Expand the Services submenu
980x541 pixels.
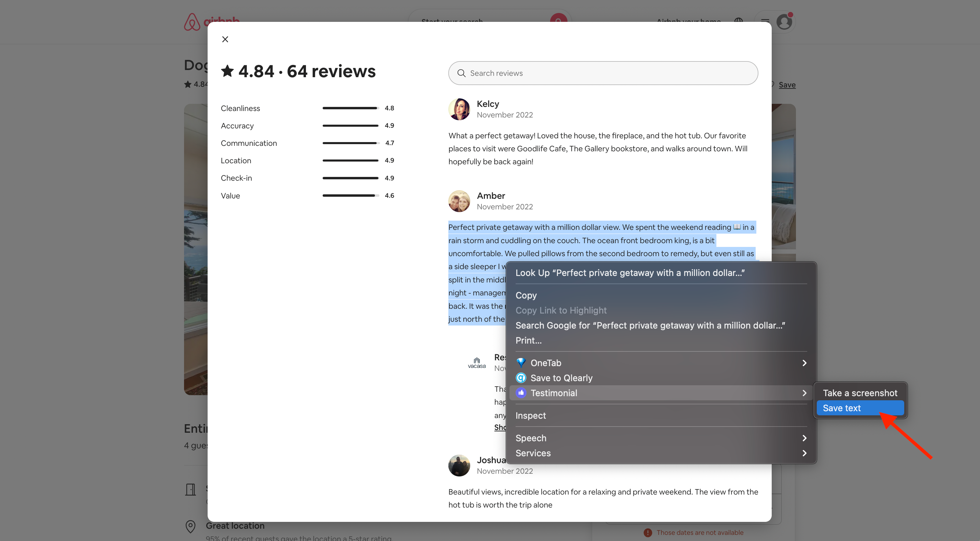[804, 453]
